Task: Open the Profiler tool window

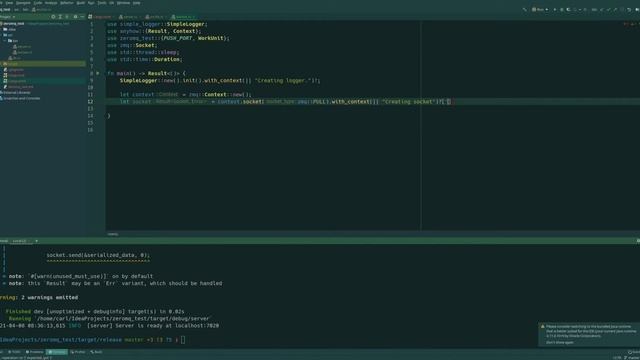Action: [78, 352]
